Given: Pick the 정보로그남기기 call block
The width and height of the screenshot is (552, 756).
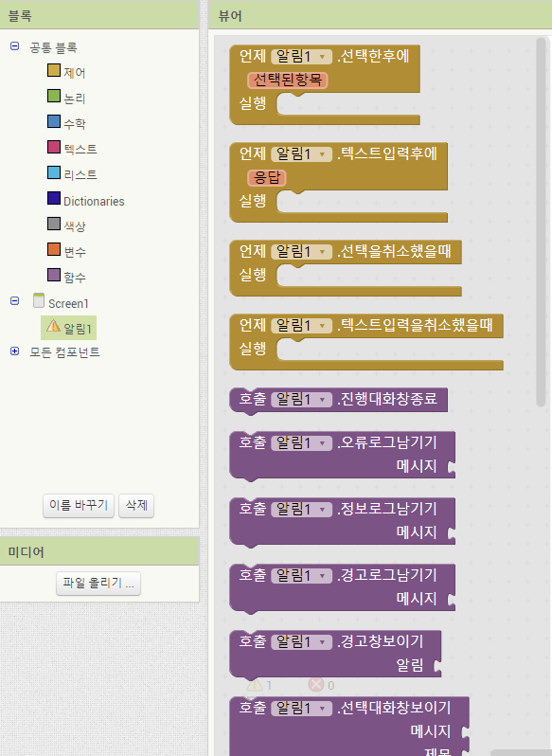Looking at the screenshot, I should [343, 521].
